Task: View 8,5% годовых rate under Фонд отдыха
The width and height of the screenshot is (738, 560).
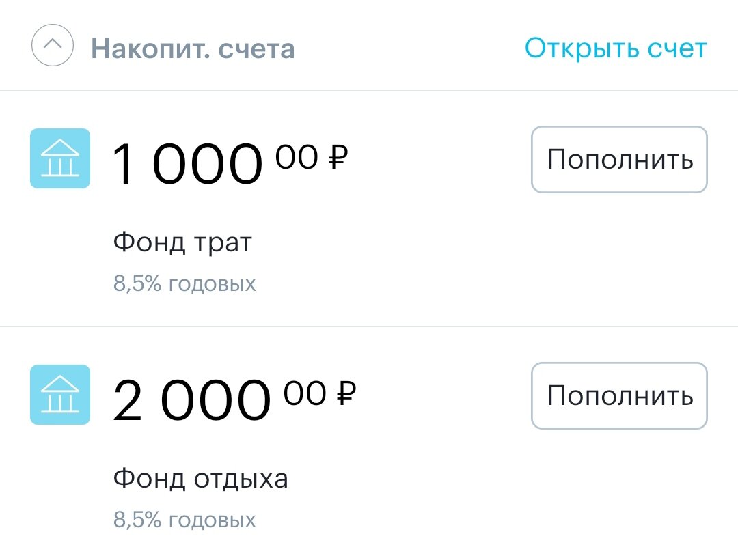Action: [x=184, y=520]
